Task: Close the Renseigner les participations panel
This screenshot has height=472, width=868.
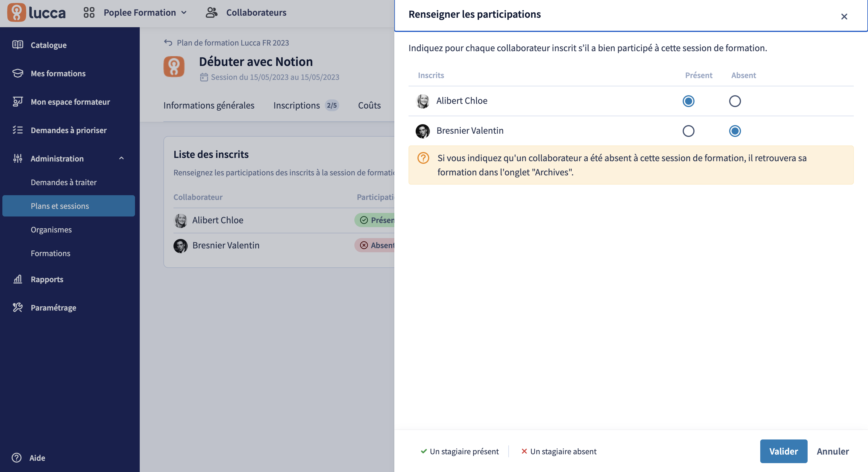Action: (x=844, y=17)
